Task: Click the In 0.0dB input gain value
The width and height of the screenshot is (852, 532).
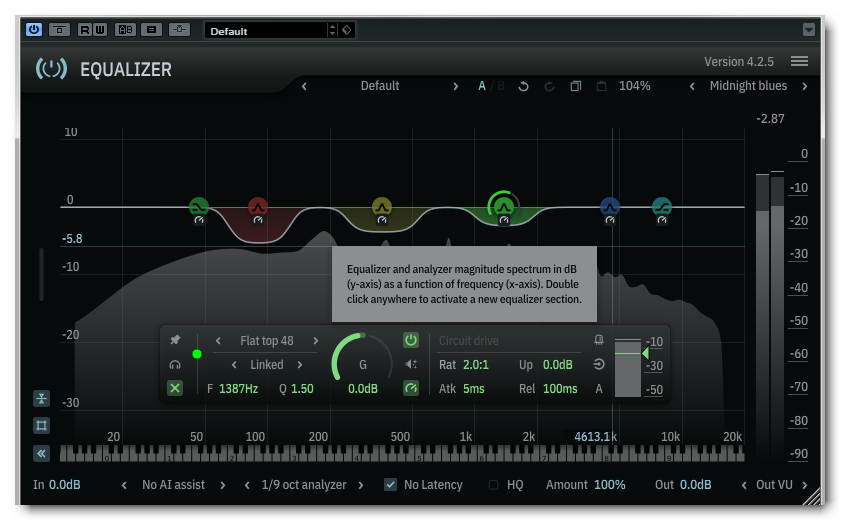Action: coord(65,485)
